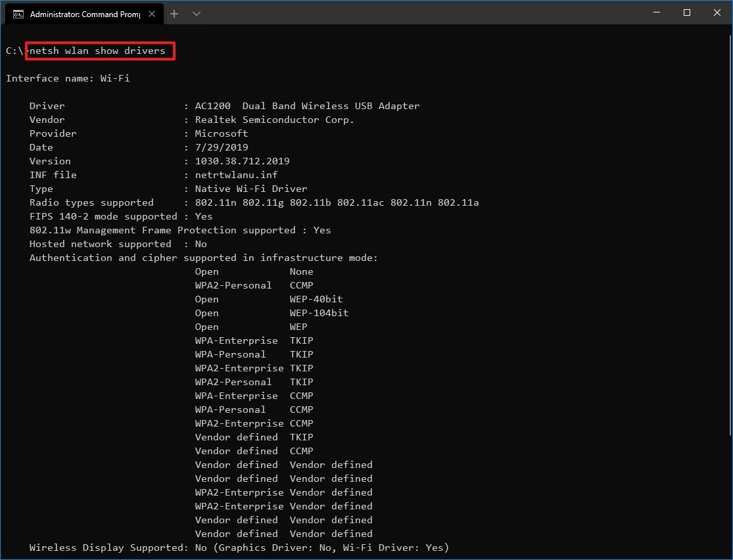Close the terminal window
Viewport: 733px width, 560px height.
[x=717, y=13]
